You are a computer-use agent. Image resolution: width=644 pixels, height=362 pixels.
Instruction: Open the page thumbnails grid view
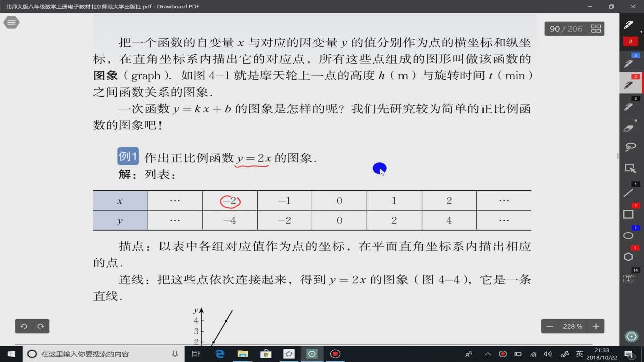pos(596,29)
